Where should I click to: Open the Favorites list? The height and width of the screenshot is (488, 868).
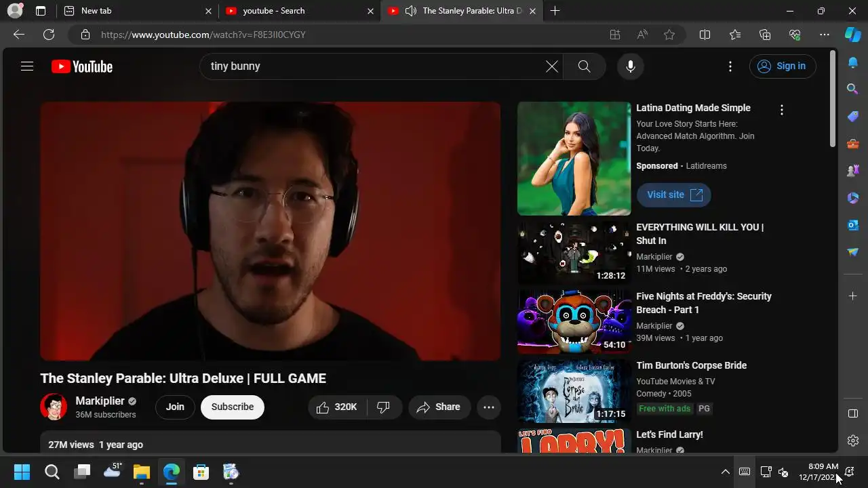tap(735, 35)
